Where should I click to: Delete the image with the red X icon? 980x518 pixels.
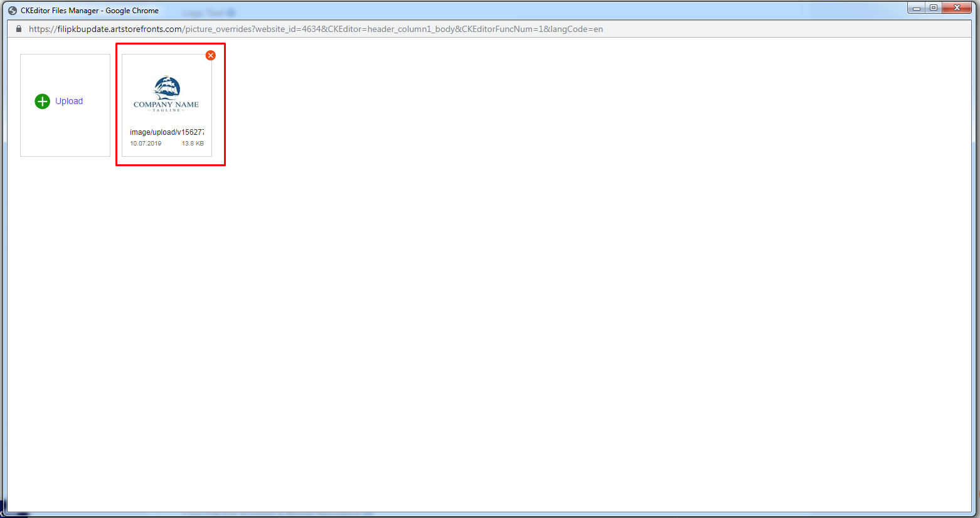(x=211, y=55)
